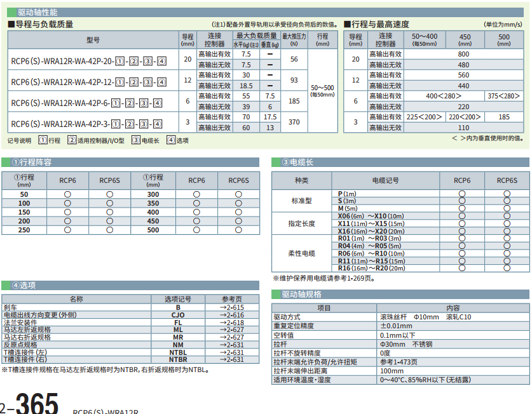Image resolution: width=532 pixels, height=414 pixels.
Task: Select spec value ±0.01mm
Action: (396, 326)
